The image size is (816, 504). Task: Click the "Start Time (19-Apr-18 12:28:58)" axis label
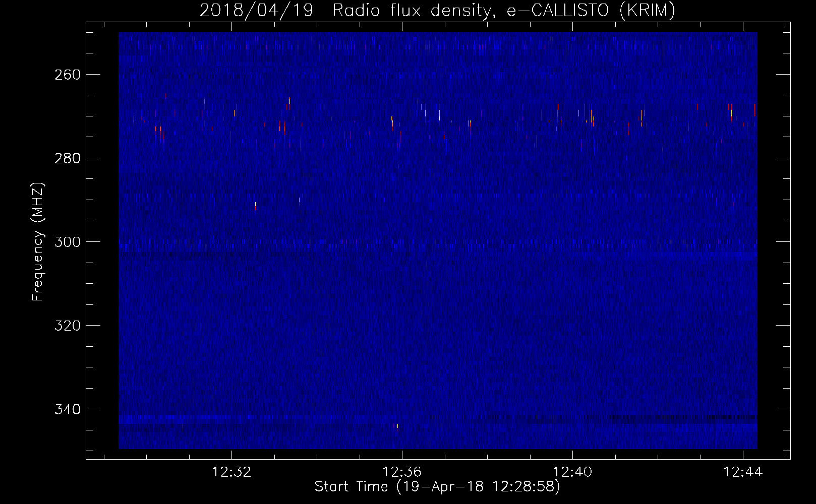tap(437, 487)
